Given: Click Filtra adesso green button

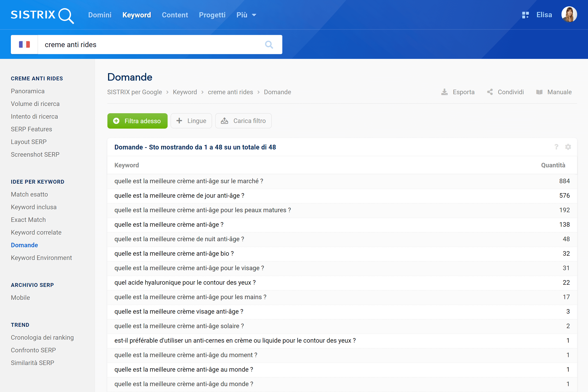Looking at the screenshot, I should pos(137,120).
